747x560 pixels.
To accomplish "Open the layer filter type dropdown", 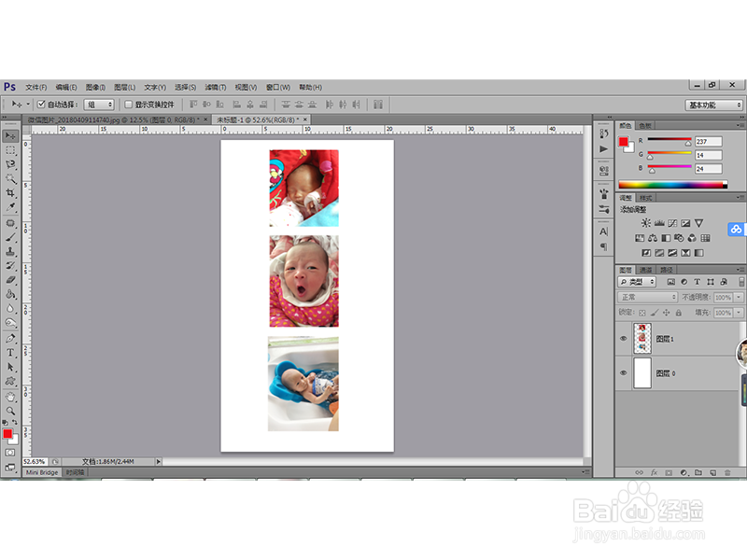I will coord(637,282).
